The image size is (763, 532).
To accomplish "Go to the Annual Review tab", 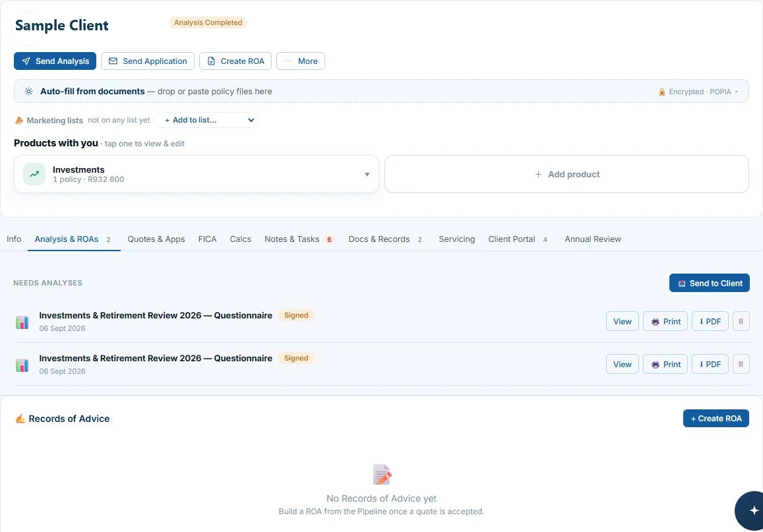I will (x=593, y=239).
